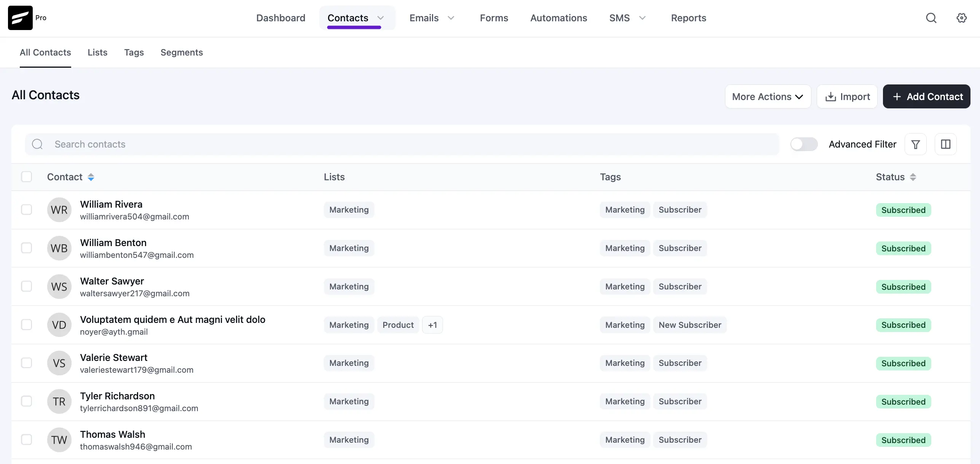Open the Reports menu item
The image size is (980, 464).
point(688,18)
